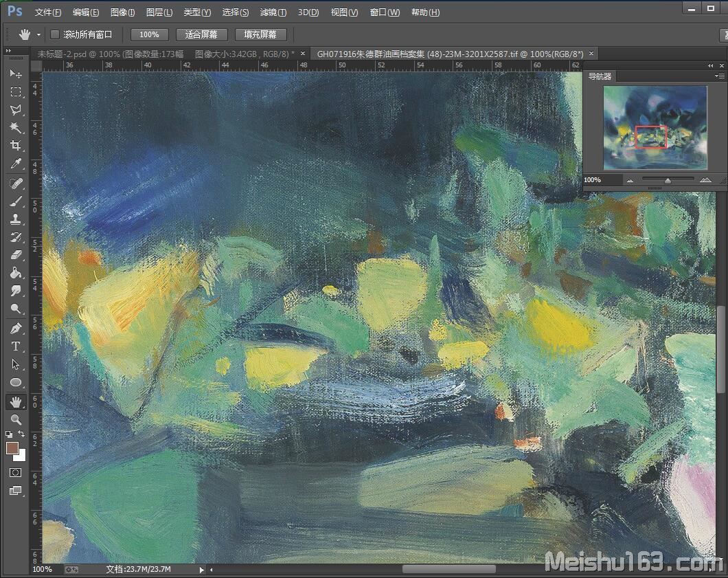
Task: Open the 编辑(E) menu
Action: 86,12
